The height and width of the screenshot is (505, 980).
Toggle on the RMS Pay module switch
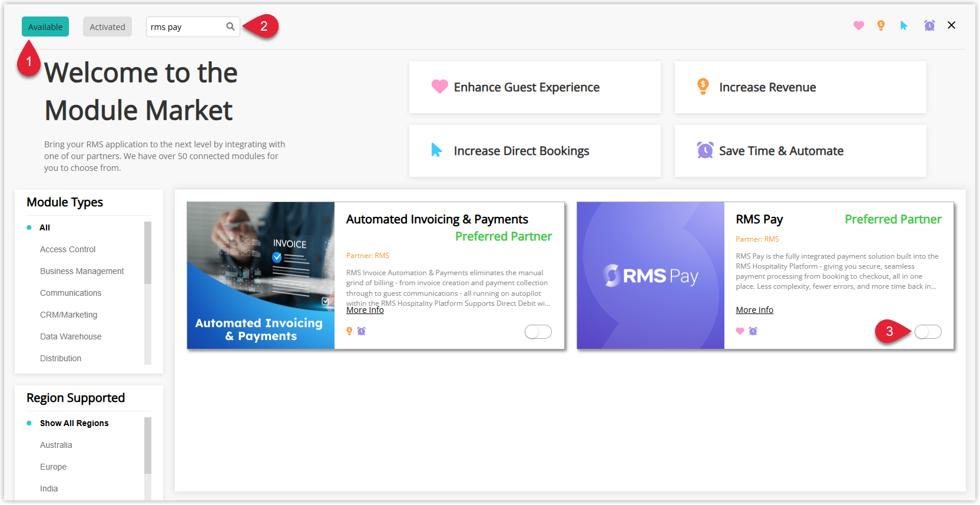coord(928,332)
